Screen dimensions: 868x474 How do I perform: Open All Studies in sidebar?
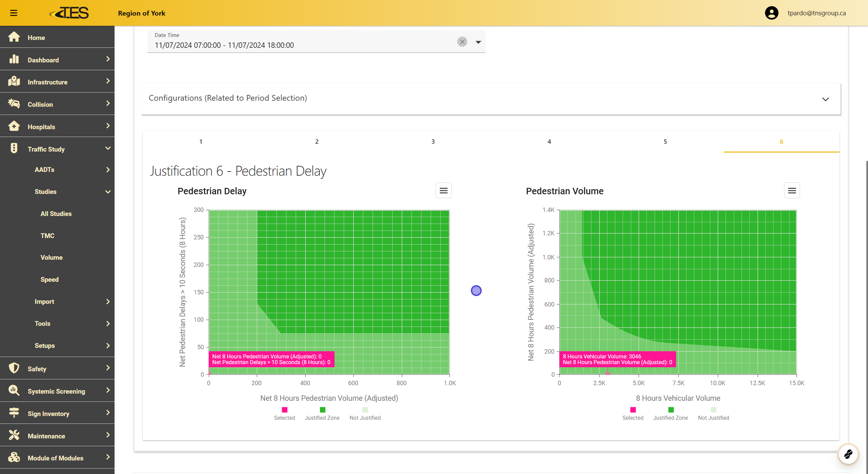click(x=56, y=214)
